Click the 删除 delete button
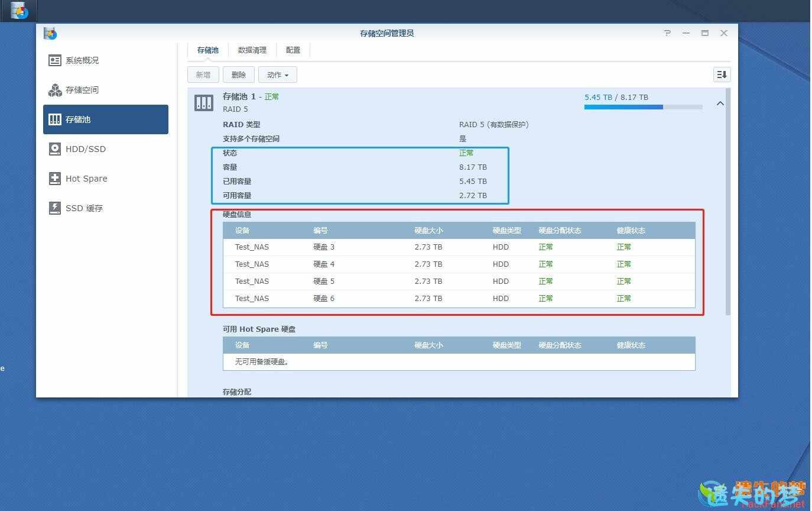The image size is (812, 511). [239, 75]
